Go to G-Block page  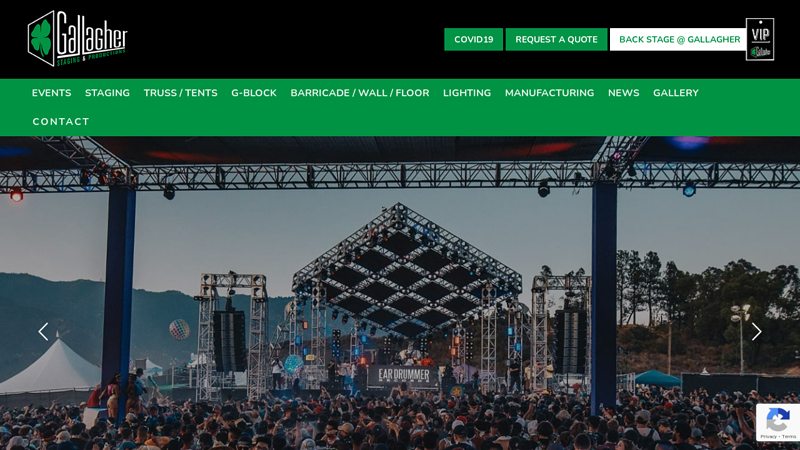tap(254, 93)
